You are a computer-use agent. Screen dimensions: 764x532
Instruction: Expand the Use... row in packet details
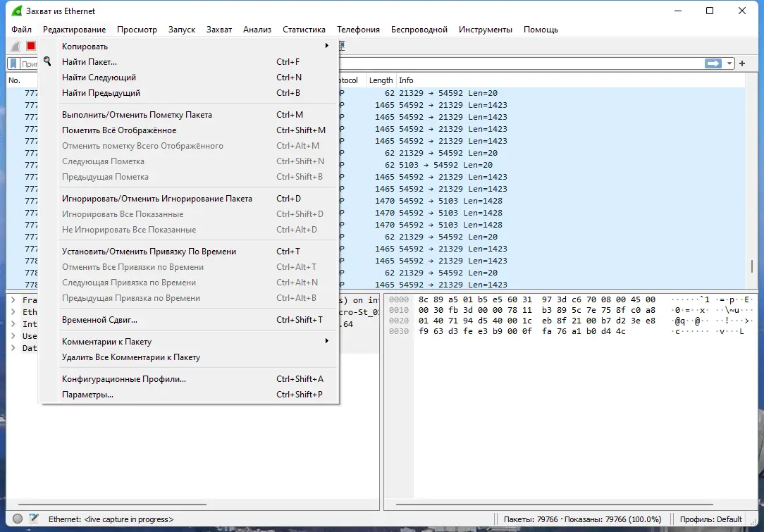[x=13, y=335]
